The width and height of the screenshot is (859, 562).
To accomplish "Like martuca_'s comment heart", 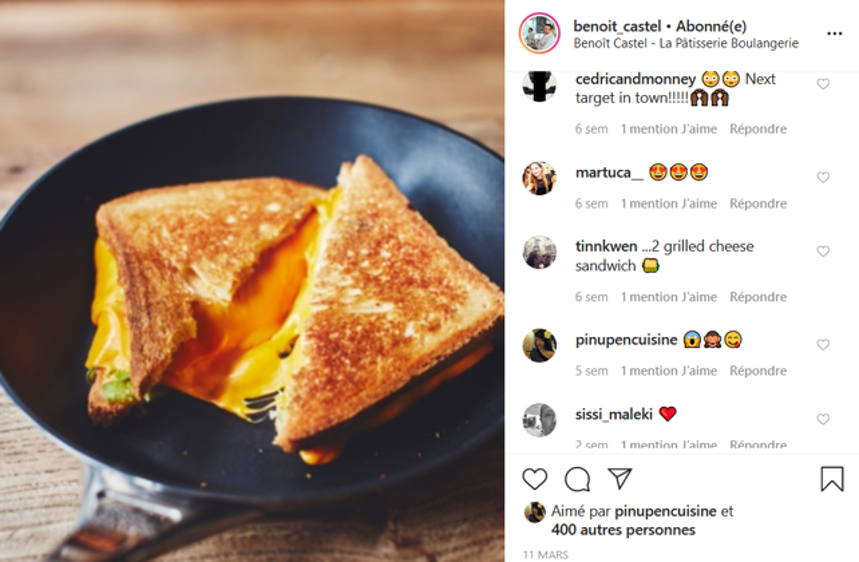I will (x=823, y=177).
